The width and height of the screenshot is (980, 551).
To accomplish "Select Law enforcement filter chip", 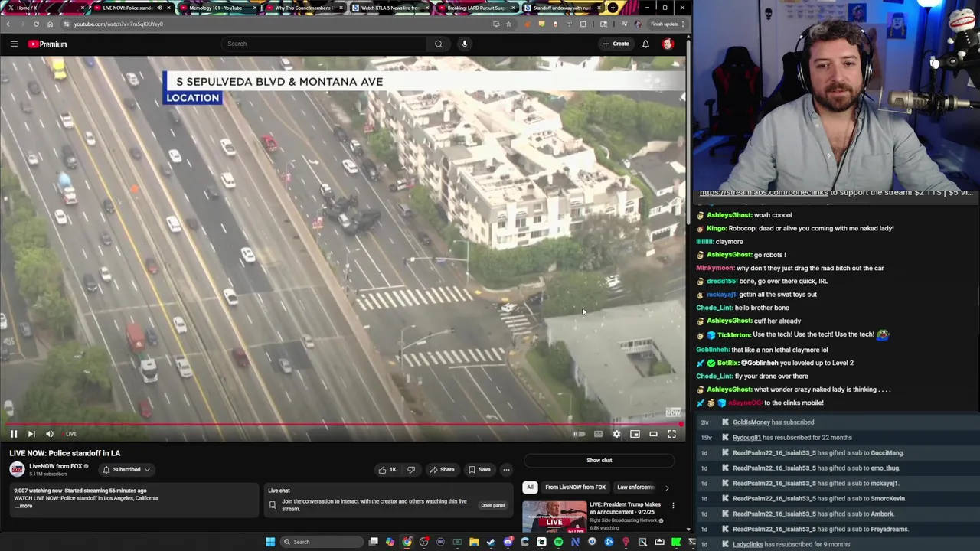I will click(635, 487).
